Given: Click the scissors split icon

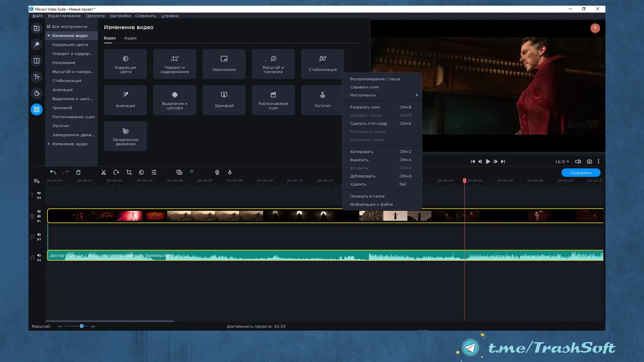Looking at the screenshot, I should click(104, 172).
